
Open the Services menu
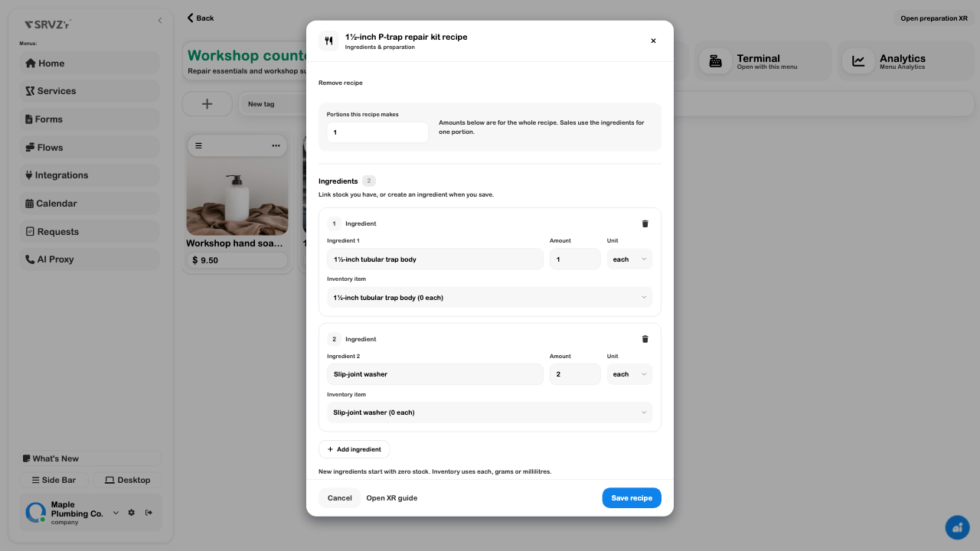tap(90, 91)
